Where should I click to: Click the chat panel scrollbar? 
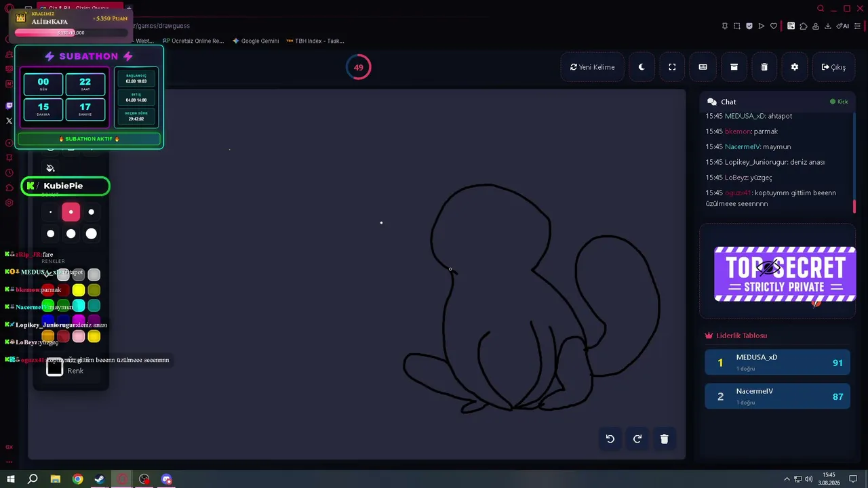[854, 206]
